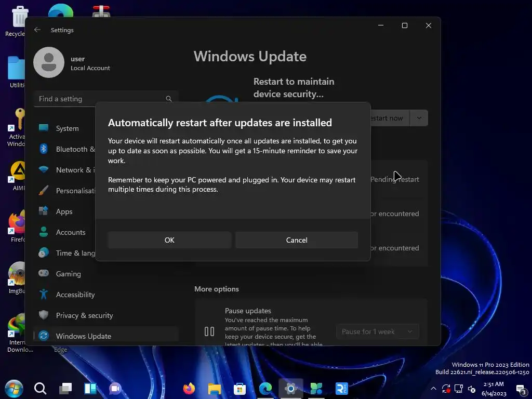
Task: Click the Pause updates option title
Action: 248,311
